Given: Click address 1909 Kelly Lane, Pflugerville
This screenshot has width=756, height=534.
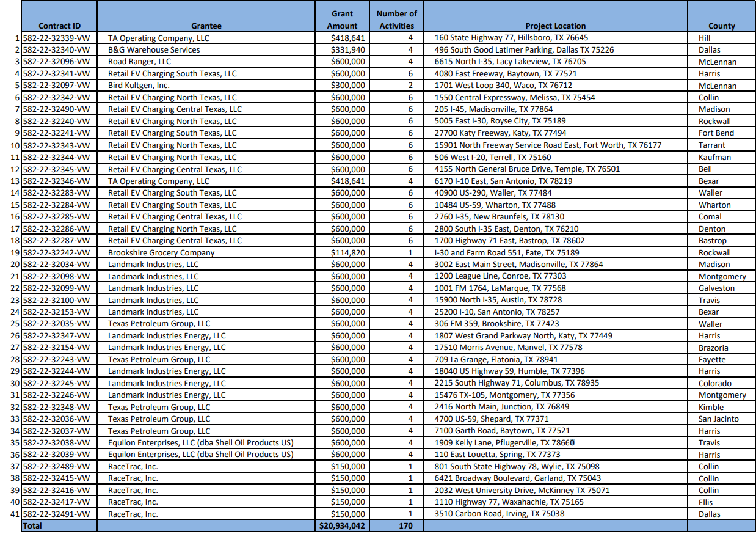Looking at the screenshot, I should pyautogui.click(x=504, y=443).
